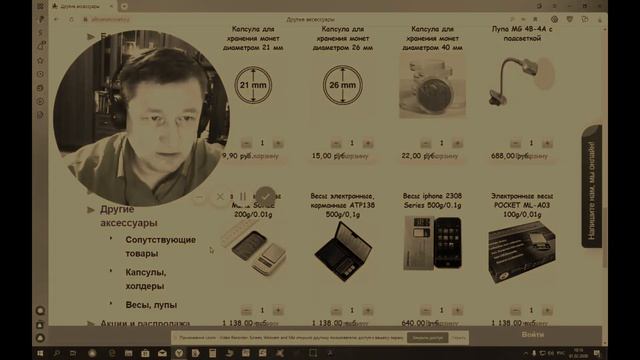Open title Капсула для хранения монет 21 мм
The height and width of the screenshot is (360, 640).
coord(253,38)
